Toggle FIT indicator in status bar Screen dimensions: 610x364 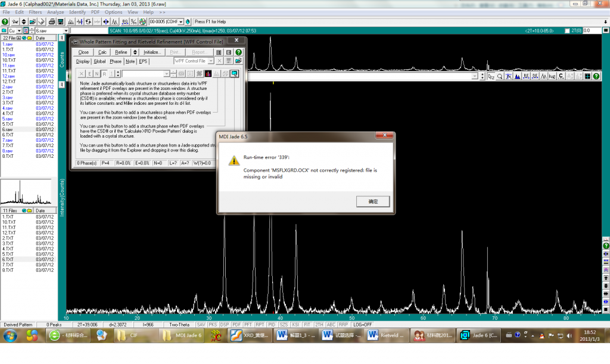307,325
